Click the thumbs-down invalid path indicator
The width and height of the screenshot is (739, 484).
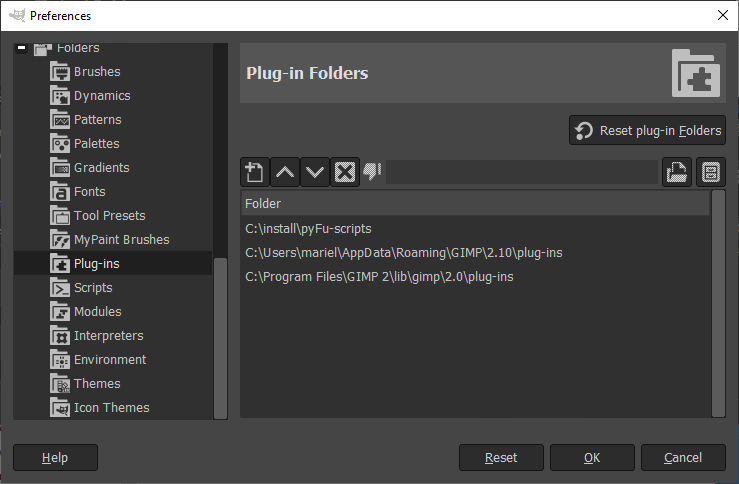click(372, 172)
